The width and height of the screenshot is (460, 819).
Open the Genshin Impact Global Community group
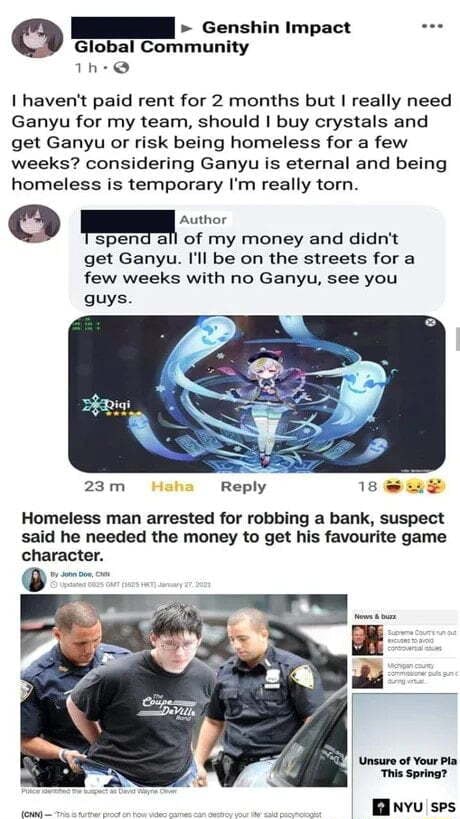point(213,37)
